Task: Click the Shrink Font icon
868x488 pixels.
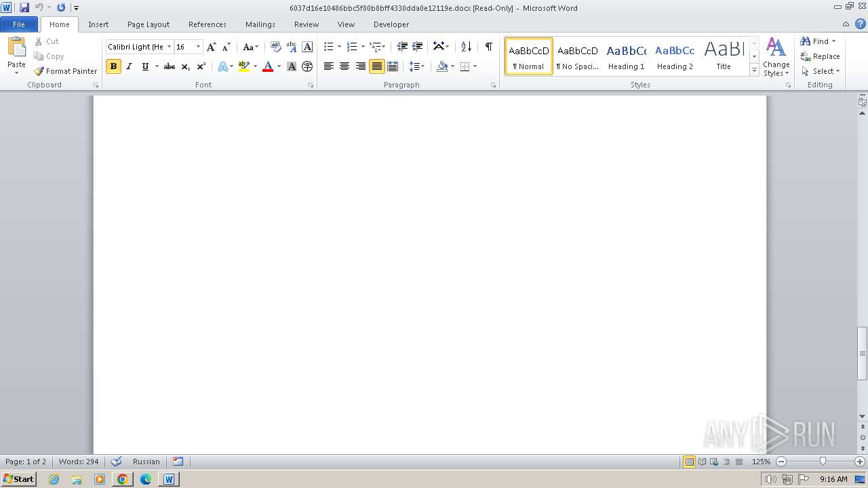Action: point(226,47)
